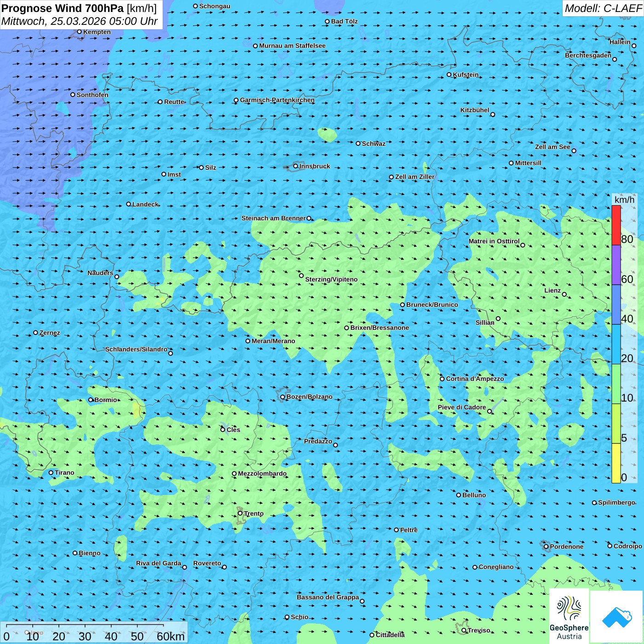Click the 'Garmisch-Partenkirchen' label

[277, 100]
